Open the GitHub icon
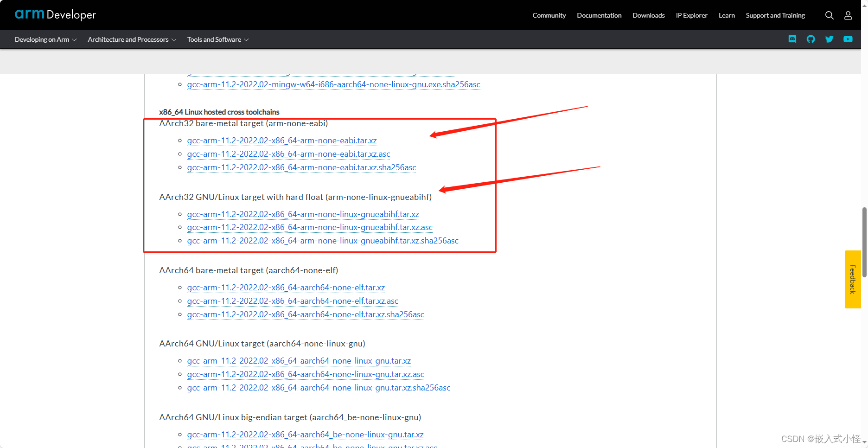The image size is (868, 448). point(811,39)
